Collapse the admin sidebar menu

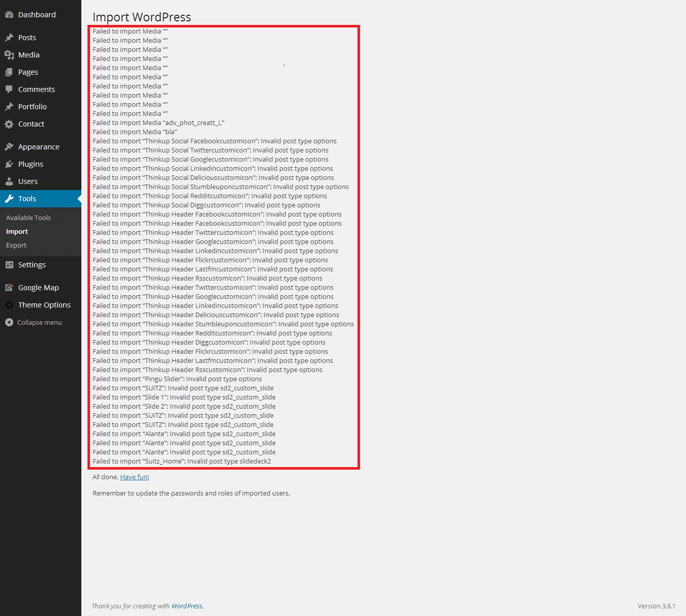[x=40, y=322]
